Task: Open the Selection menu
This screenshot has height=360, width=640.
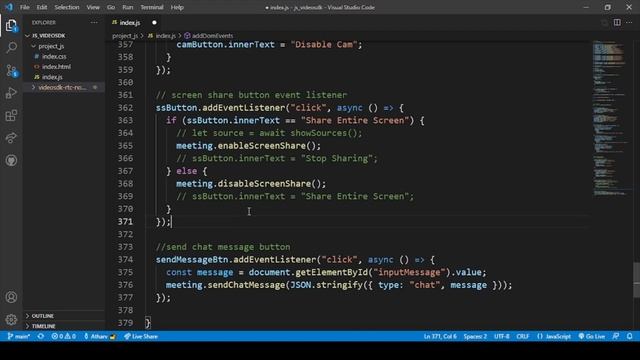Action: (x=67, y=7)
